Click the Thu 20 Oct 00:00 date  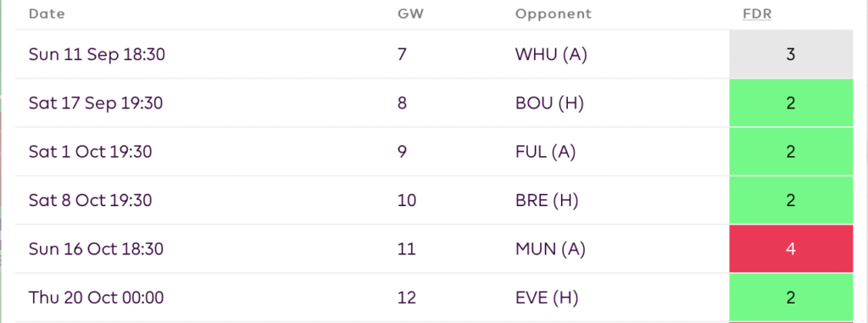click(97, 298)
